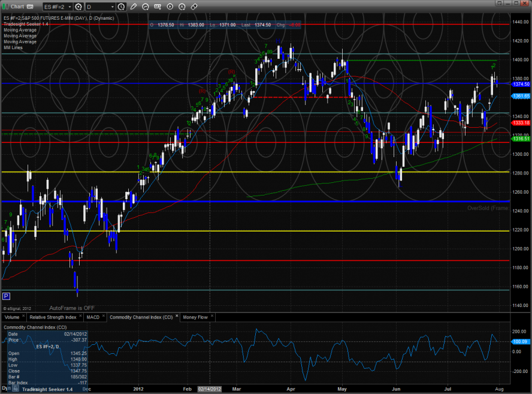532x394 pixels.
Task: Click the small menu badge beside Chart title
Action: coord(31,7)
